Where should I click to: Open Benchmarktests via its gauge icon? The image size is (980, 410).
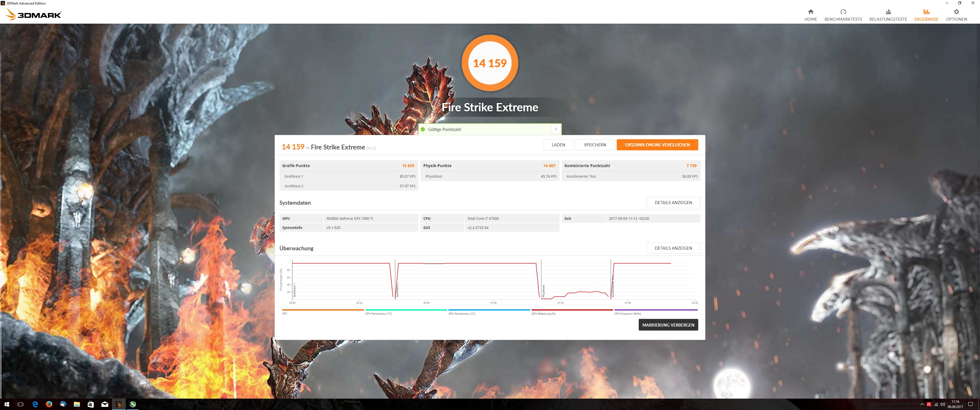tap(843, 12)
